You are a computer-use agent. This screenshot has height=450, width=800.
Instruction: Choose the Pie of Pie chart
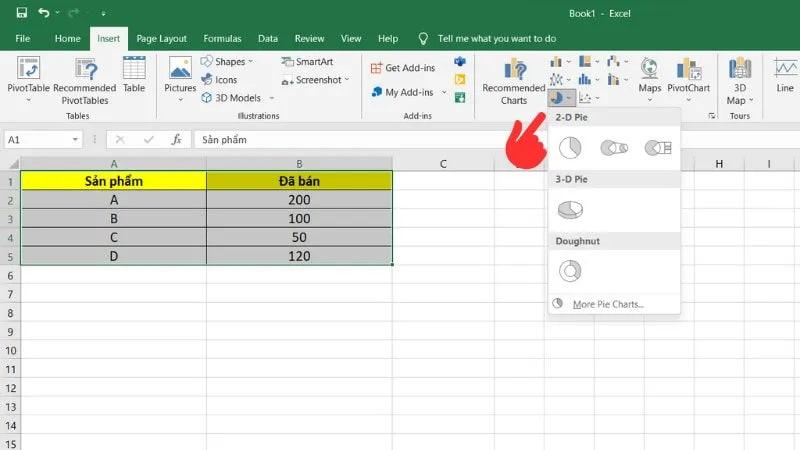pos(614,148)
